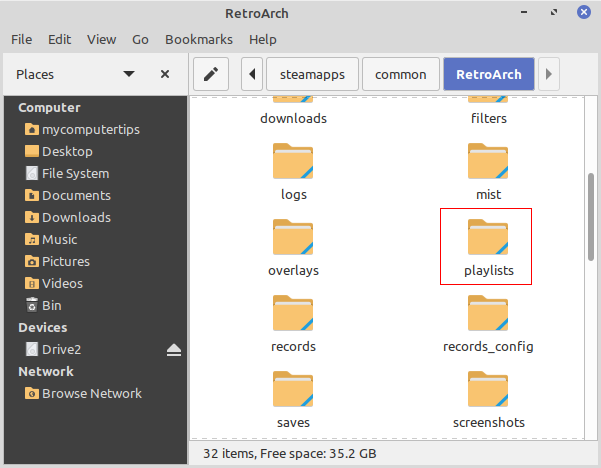Collapse the Computer section header

(x=49, y=108)
